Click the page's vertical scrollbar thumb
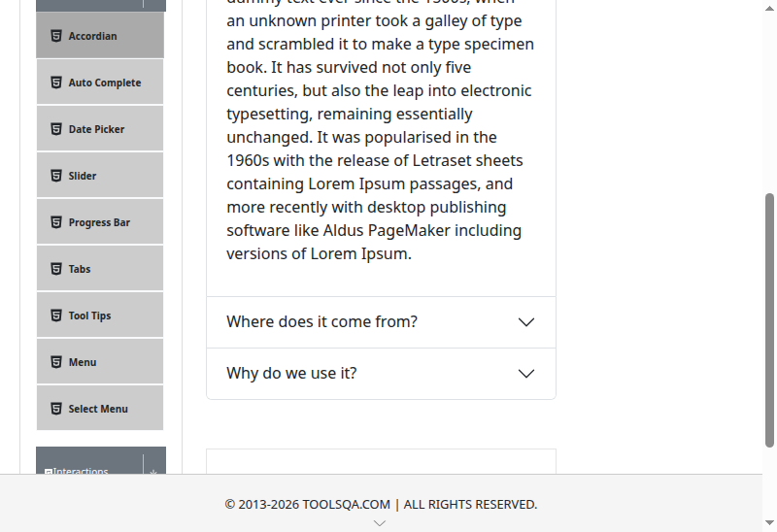Viewport: 777px width, 532px height. tap(770, 318)
